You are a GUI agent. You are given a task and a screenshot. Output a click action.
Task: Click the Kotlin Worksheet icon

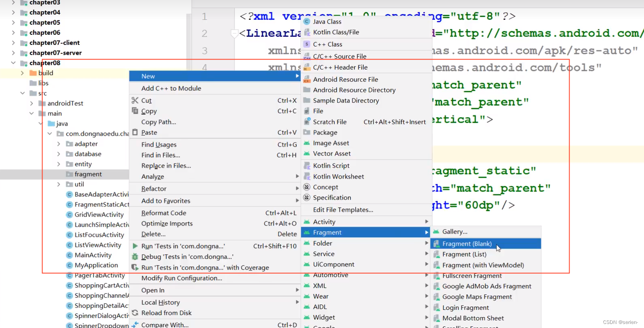(x=307, y=177)
